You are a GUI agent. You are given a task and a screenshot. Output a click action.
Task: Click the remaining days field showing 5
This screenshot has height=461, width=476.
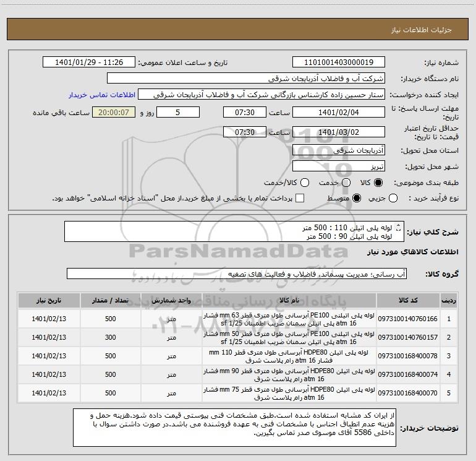pos(178,112)
